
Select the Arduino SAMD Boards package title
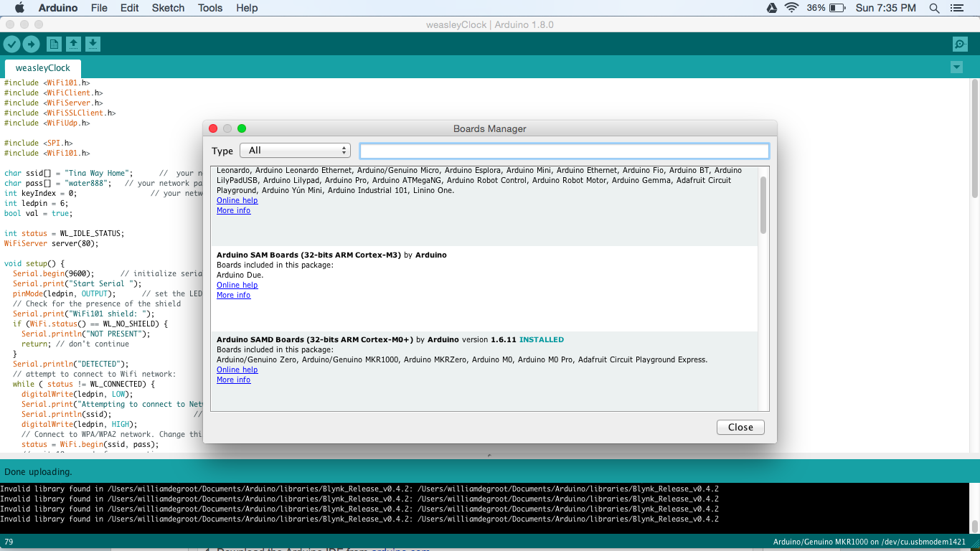(x=315, y=339)
